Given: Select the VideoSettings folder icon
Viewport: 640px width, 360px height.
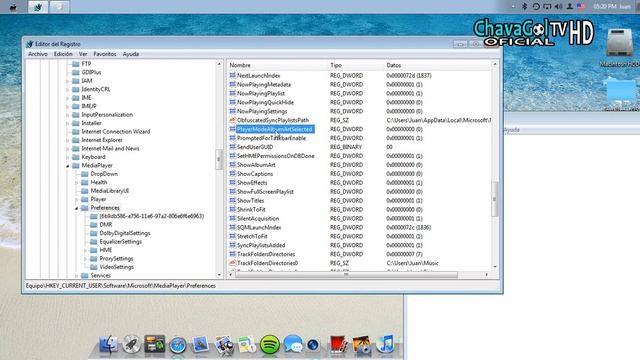Looking at the screenshot, I should pos(93,267).
